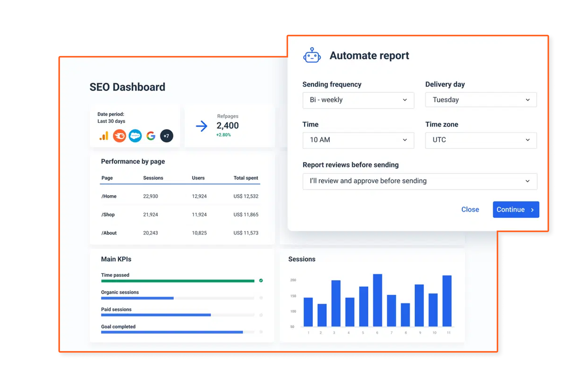Click the Organic sessions status dot
588x392 pixels.
(261, 298)
